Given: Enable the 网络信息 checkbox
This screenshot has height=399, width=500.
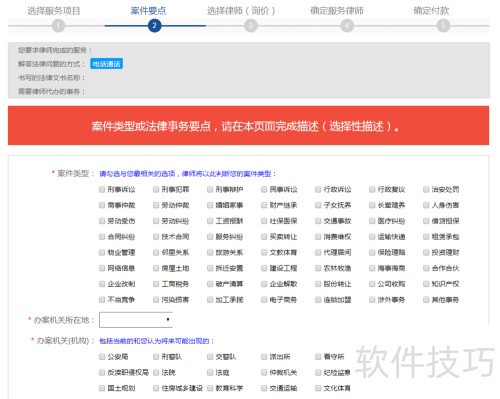Looking at the screenshot, I should [102, 268].
